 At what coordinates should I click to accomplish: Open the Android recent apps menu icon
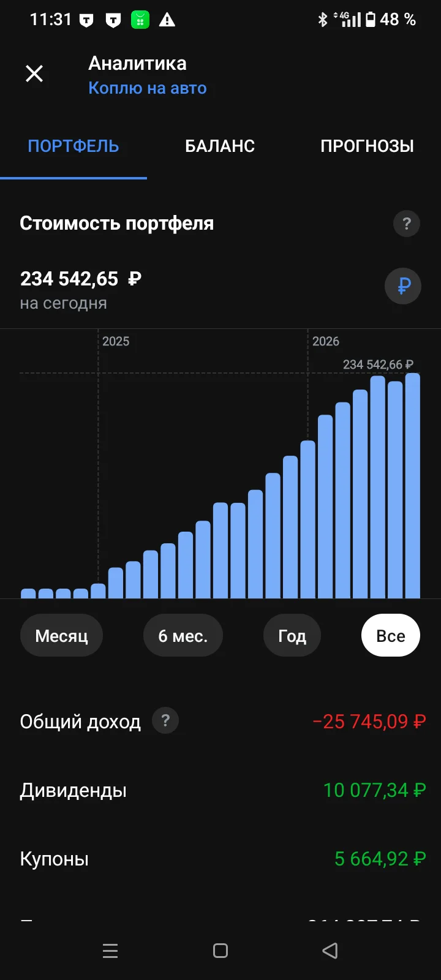[x=110, y=951]
